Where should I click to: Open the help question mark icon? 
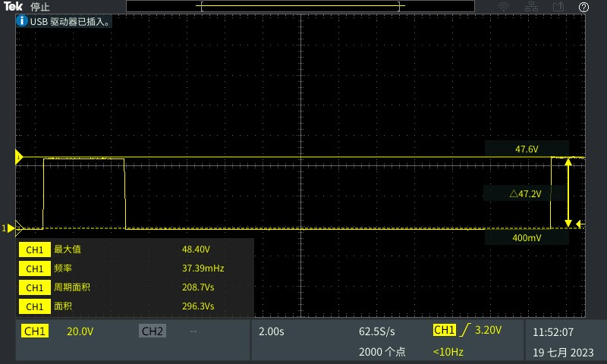[x=583, y=7]
